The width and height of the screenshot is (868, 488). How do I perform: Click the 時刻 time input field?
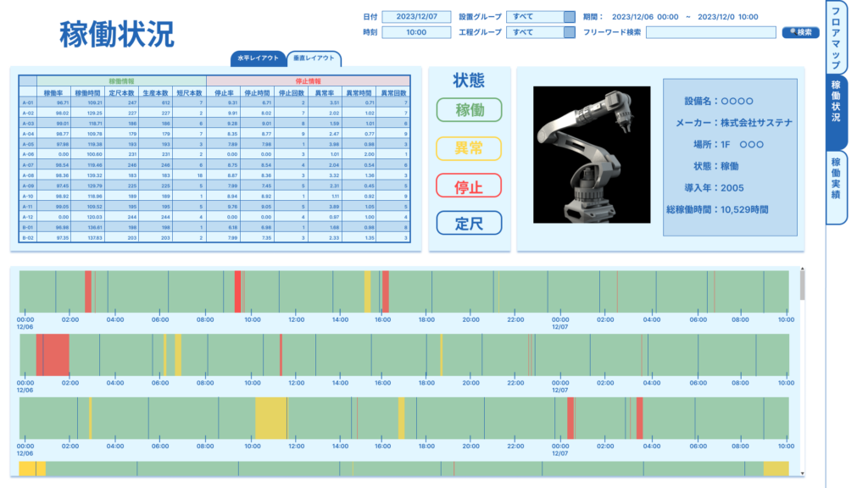pos(416,32)
